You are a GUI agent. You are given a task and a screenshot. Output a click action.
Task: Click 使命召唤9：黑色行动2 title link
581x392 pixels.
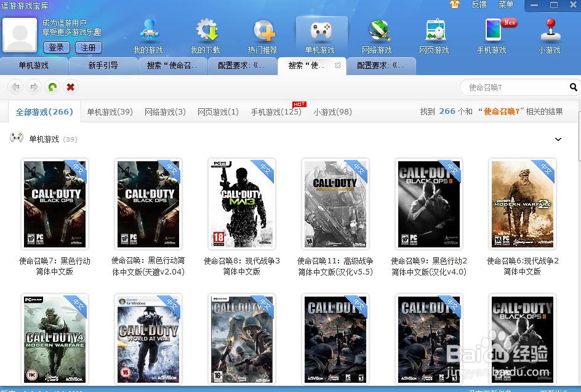click(429, 266)
